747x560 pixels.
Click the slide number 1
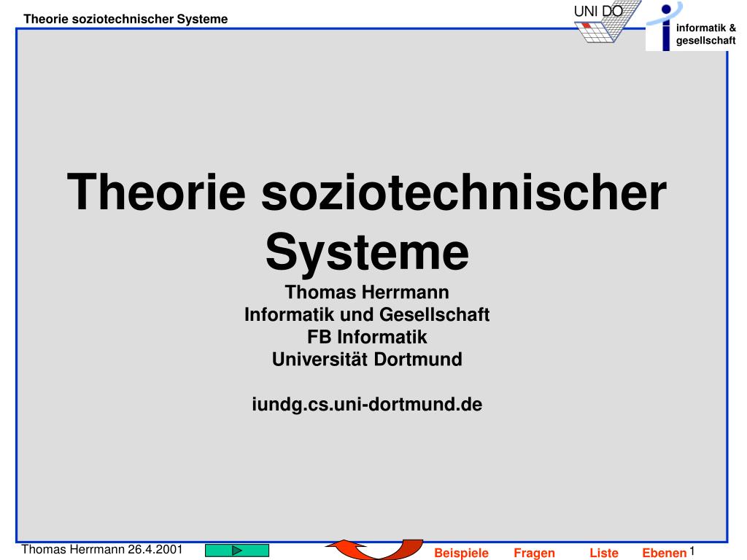tap(692, 551)
